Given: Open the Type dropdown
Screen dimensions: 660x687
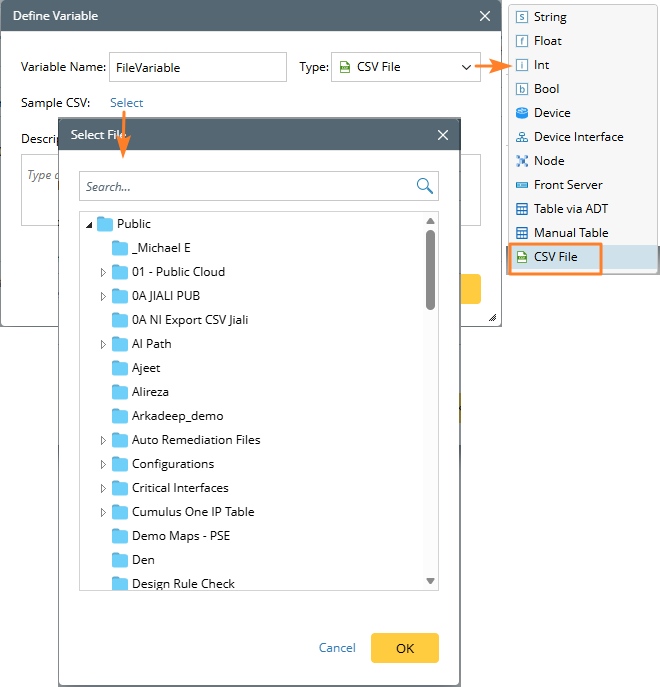Looking at the screenshot, I should (405, 67).
